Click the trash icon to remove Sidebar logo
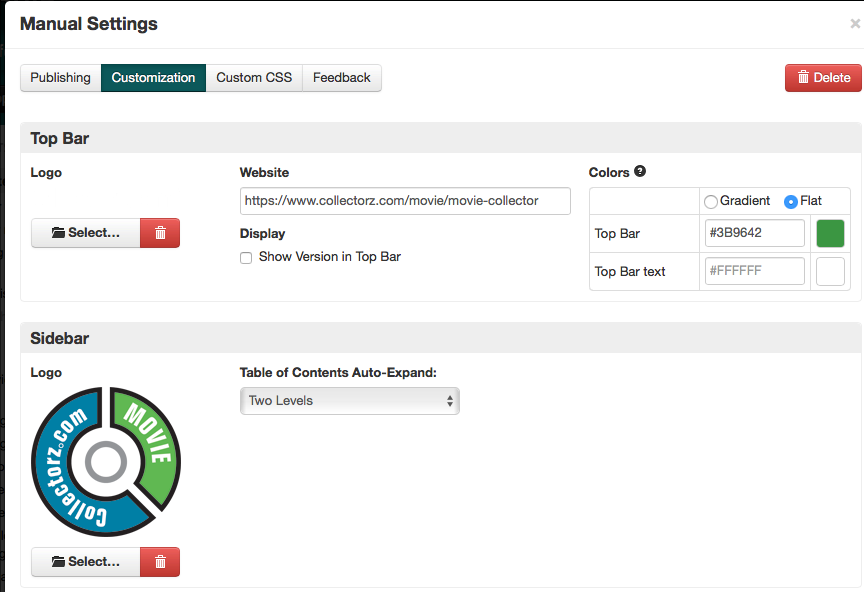The image size is (864, 592). (x=160, y=561)
